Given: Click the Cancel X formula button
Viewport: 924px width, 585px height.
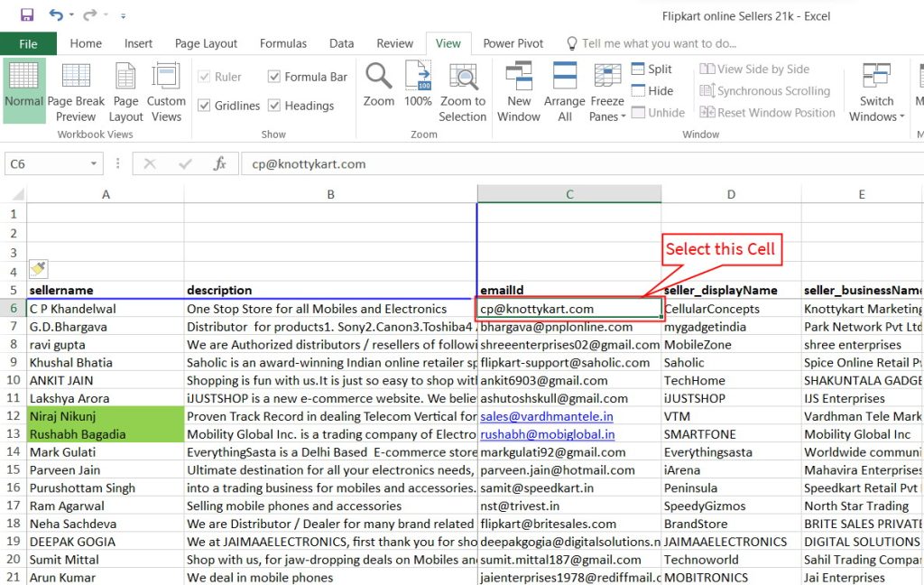Looking at the screenshot, I should pos(150,164).
